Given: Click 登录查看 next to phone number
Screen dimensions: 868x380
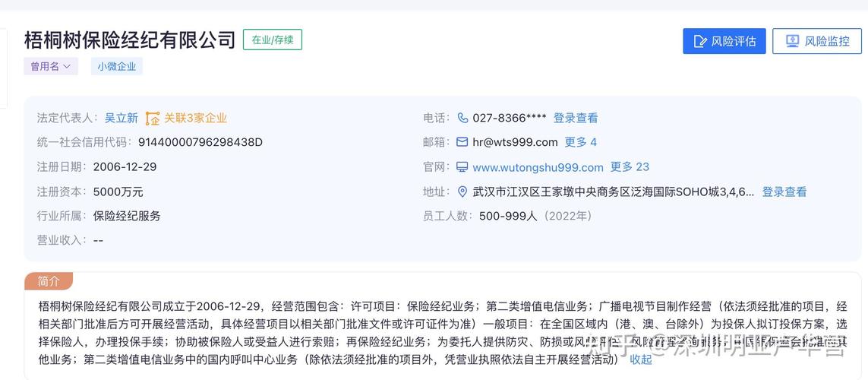Looking at the screenshot, I should coord(576,118).
